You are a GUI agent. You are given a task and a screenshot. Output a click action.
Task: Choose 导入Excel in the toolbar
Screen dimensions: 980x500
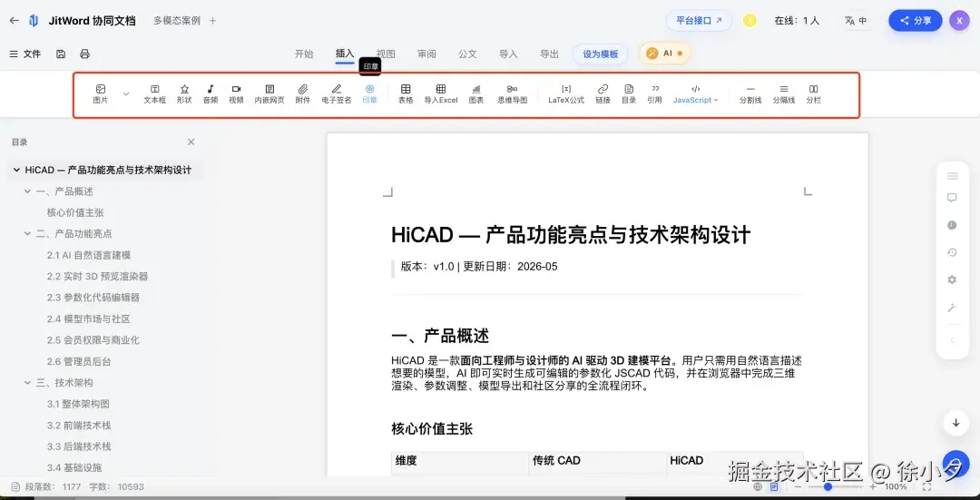point(441,93)
